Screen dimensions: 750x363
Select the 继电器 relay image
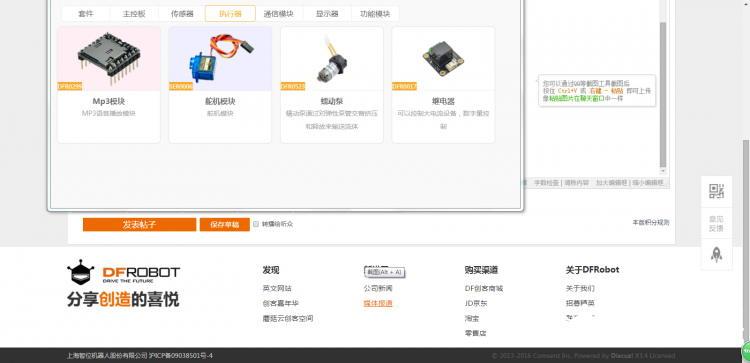point(443,58)
